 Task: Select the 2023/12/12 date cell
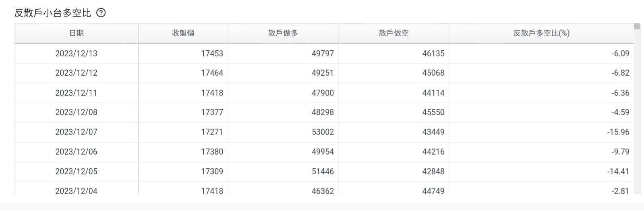pyautogui.click(x=76, y=73)
